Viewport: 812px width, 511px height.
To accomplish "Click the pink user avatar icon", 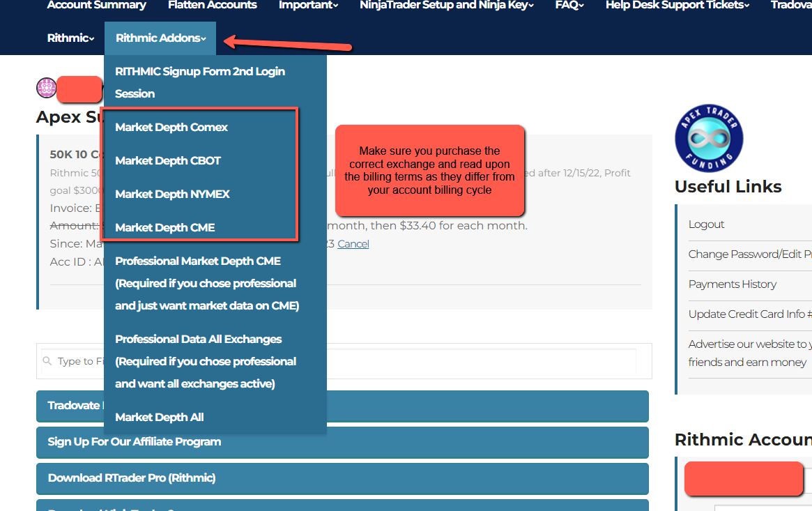I will 46,88.
